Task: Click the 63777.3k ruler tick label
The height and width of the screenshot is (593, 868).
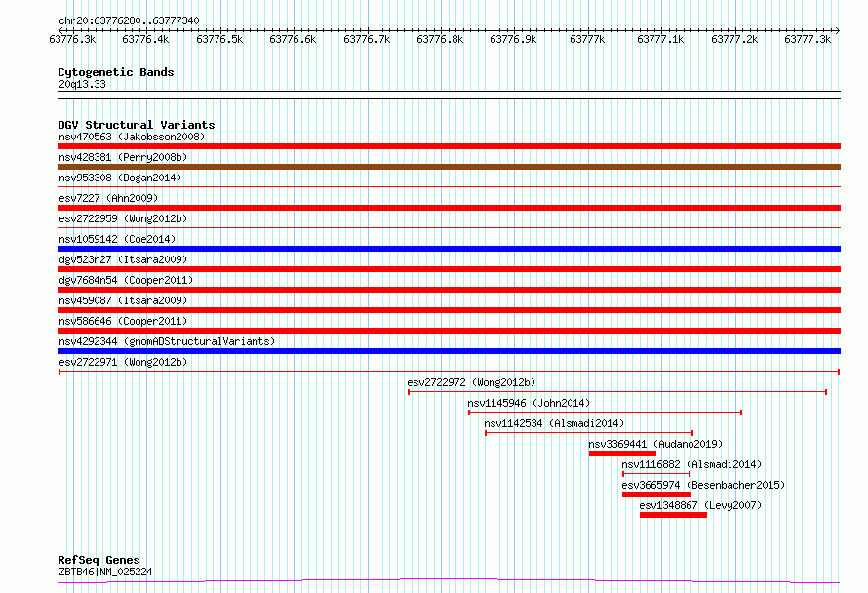Action: 808,39
